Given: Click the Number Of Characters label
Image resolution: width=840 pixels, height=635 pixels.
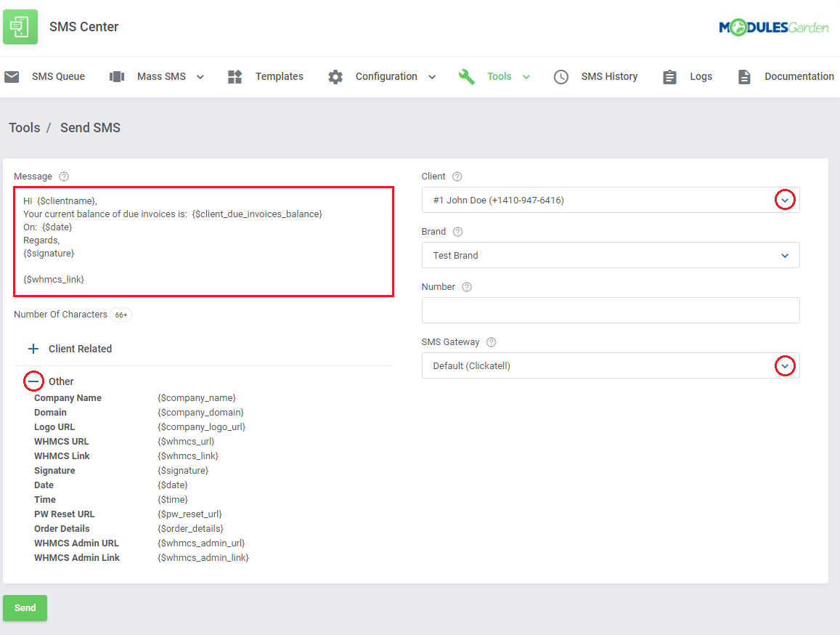Looking at the screenshot, I should pyautogui.click(x=60, y=315).
